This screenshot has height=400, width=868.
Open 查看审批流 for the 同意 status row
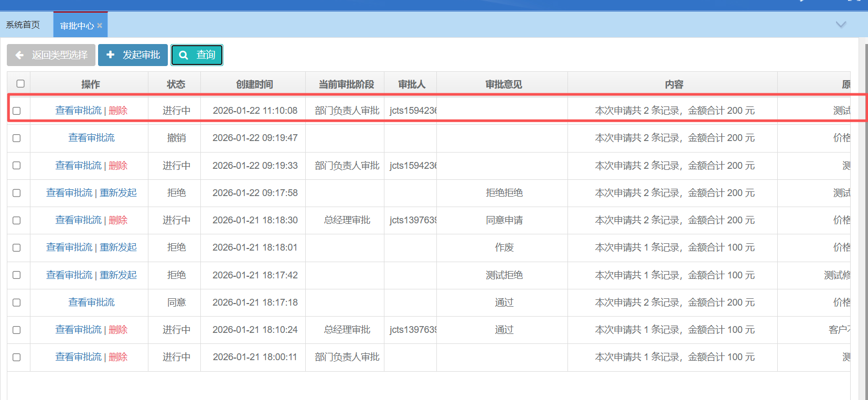91,302
